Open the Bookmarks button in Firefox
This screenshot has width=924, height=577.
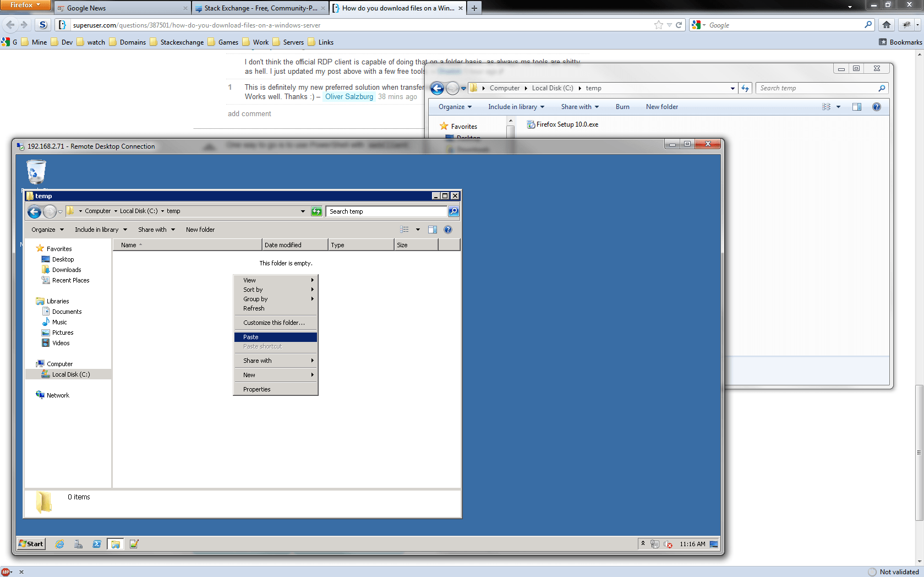[900, 42]
